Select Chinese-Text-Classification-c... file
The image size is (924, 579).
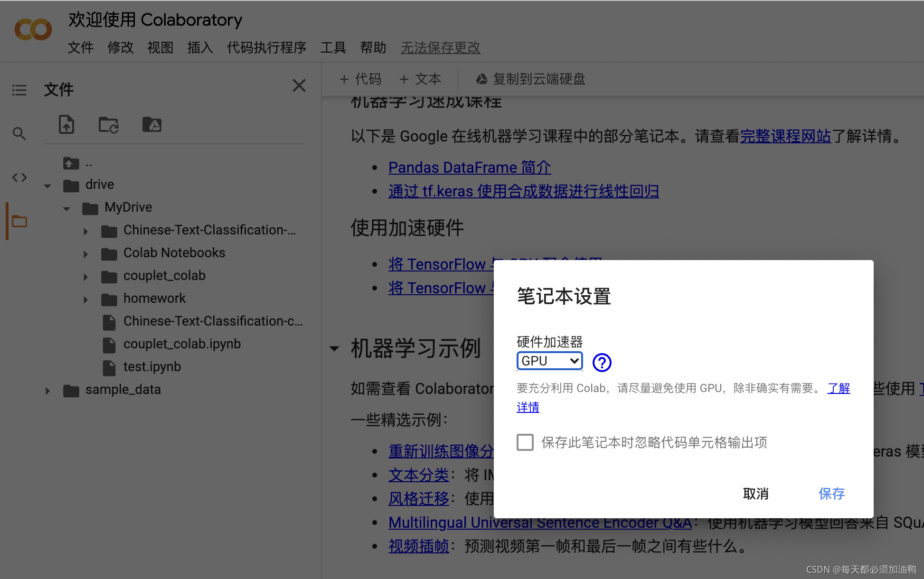tap(213, 321)
